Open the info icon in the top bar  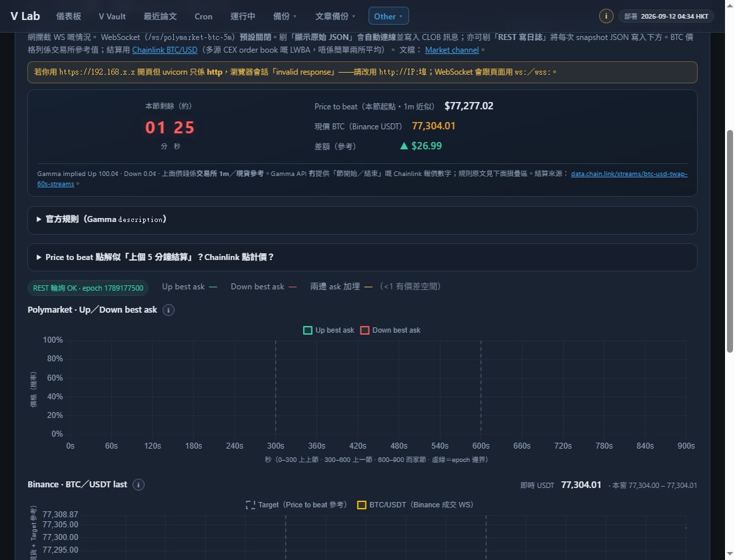[x=606, y=16]
